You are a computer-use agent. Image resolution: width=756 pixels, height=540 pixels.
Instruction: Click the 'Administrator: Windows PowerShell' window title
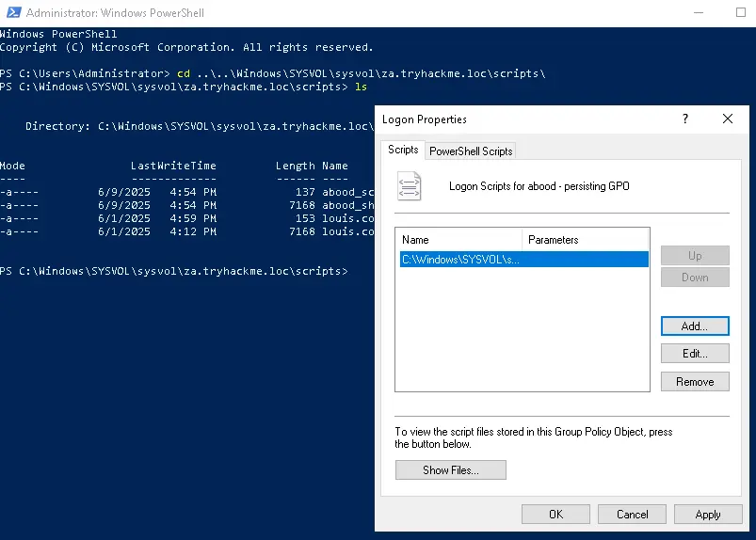115,13
